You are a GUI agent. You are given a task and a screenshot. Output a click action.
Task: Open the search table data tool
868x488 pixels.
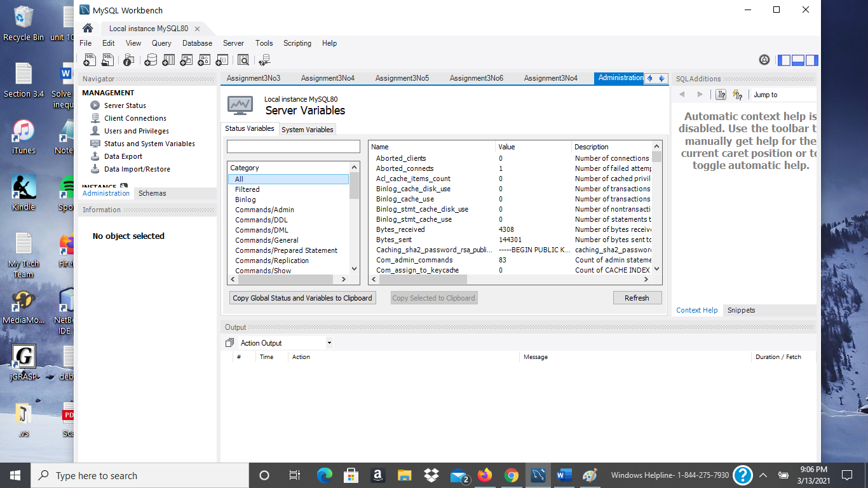coord(242,60)
